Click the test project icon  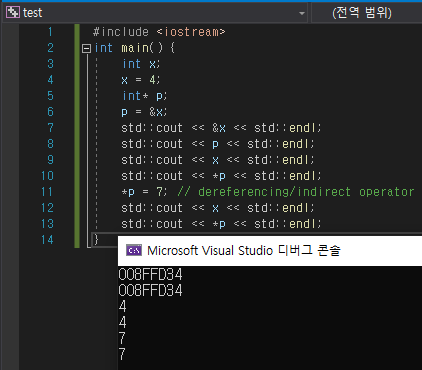pos(13,13)
